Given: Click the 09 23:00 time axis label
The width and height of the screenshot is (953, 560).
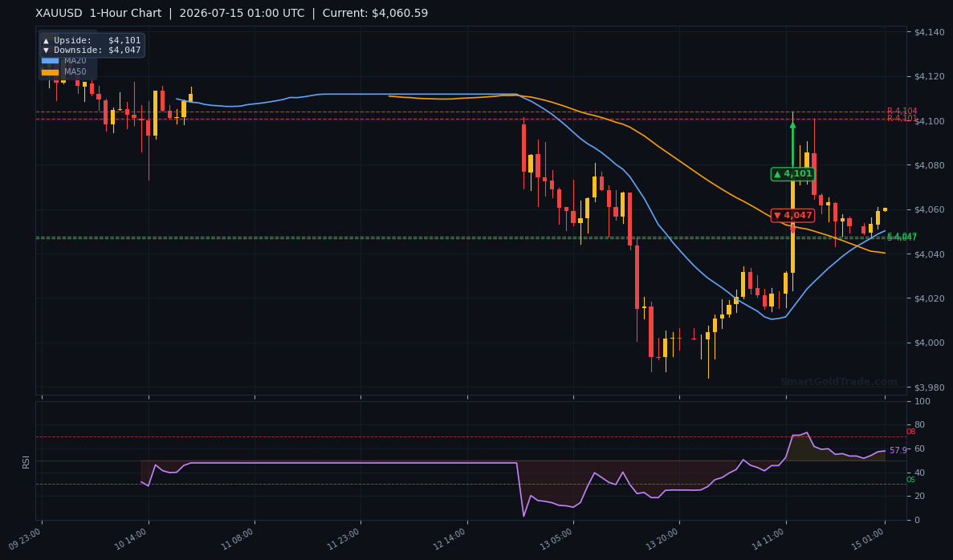Looking at the screenshot, I should coord(24,538).
